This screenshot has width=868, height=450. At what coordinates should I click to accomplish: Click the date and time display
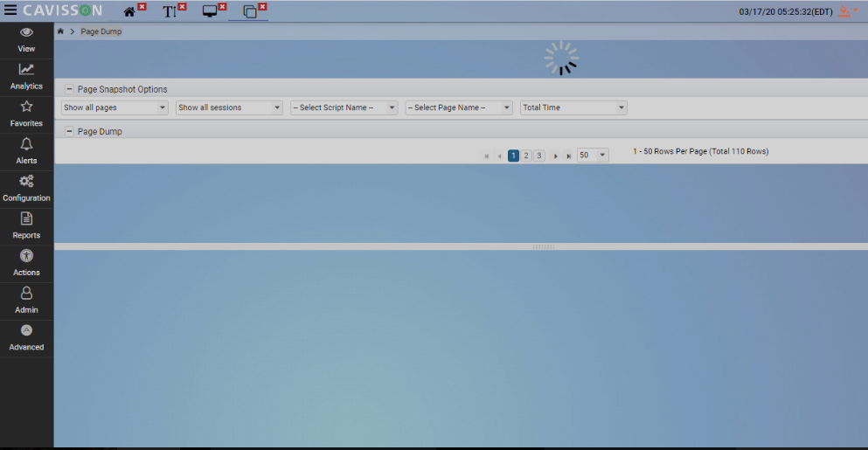click(786, 11)
